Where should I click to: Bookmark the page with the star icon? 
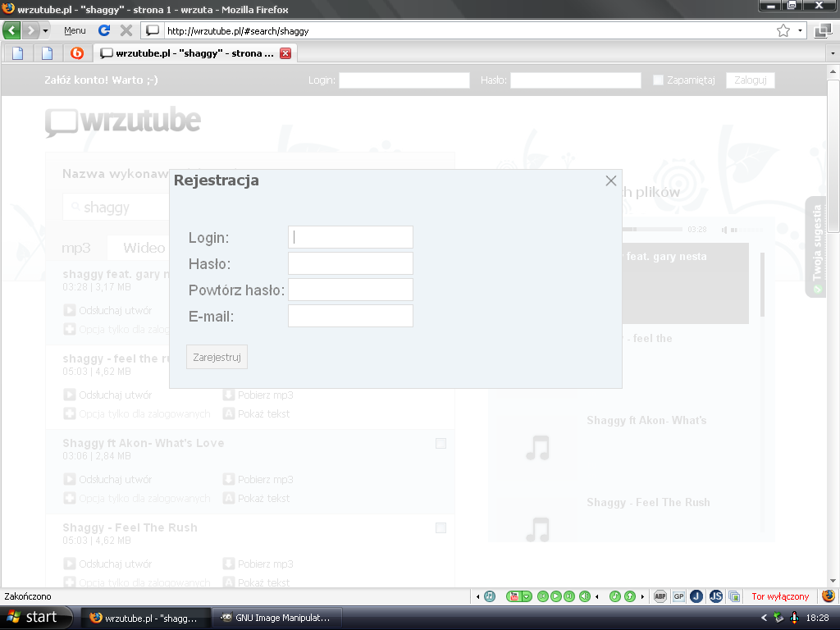(x=783, y=30)
